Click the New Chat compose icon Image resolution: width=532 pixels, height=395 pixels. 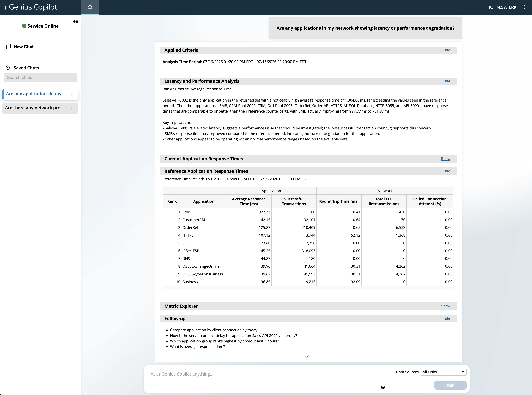9,47
